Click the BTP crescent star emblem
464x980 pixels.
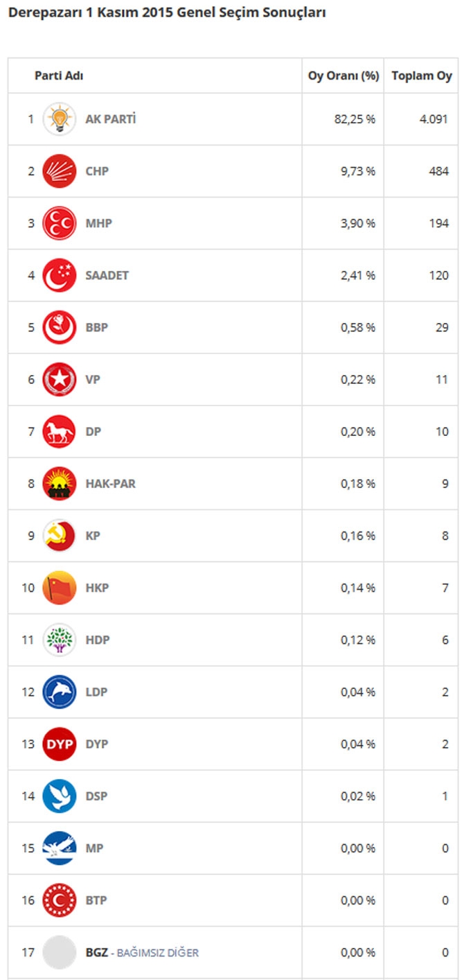(x=60, y=900)
